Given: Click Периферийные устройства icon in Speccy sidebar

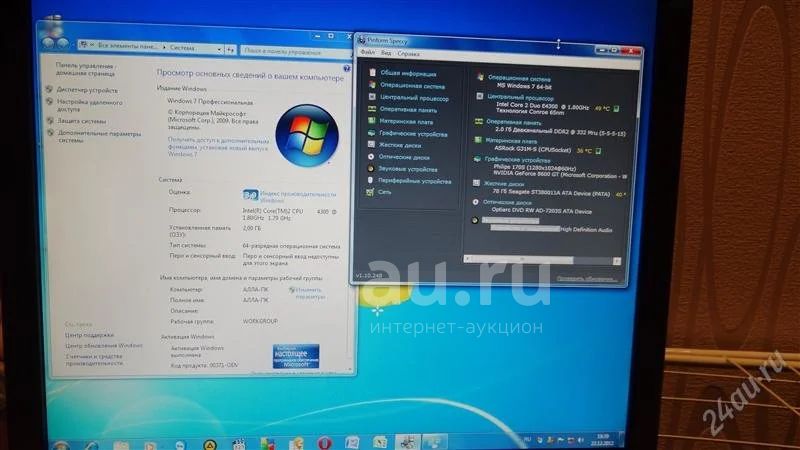Looking at the screenshot, I should pyautogui.click(x=370, y=180).
